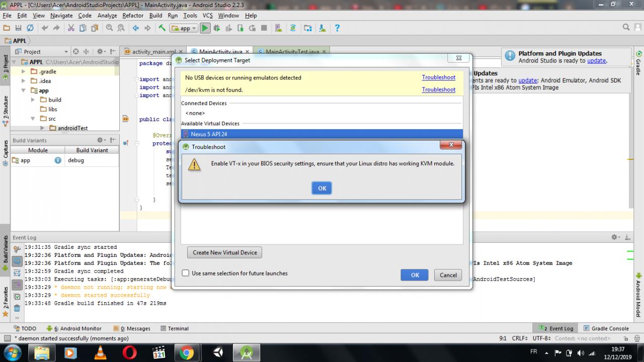Expand the build folder

tap(33, 100)
